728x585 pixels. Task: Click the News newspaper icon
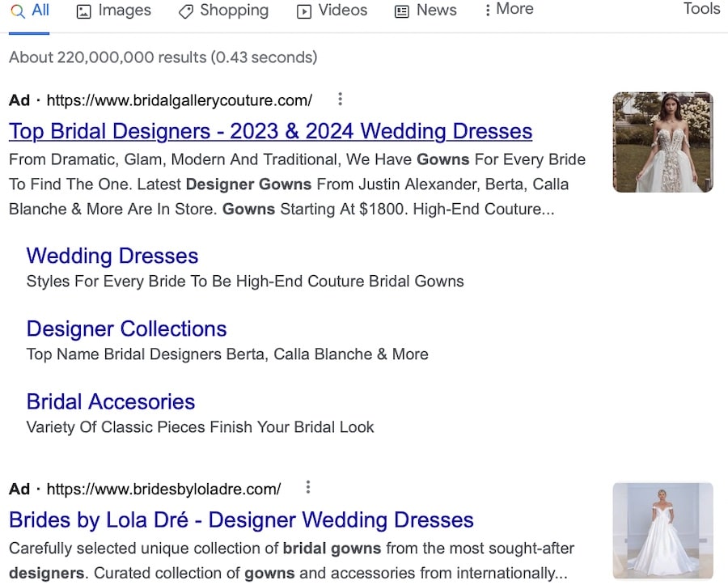401,11
